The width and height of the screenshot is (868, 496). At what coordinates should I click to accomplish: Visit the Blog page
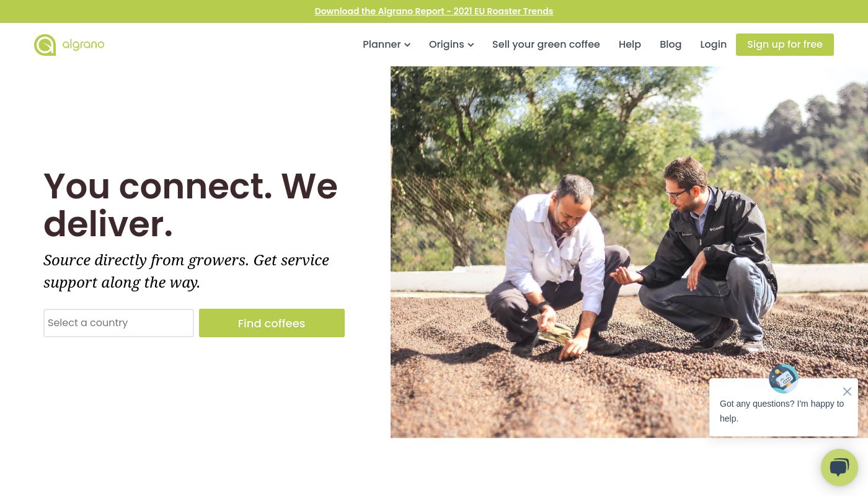tap(670, 45)
